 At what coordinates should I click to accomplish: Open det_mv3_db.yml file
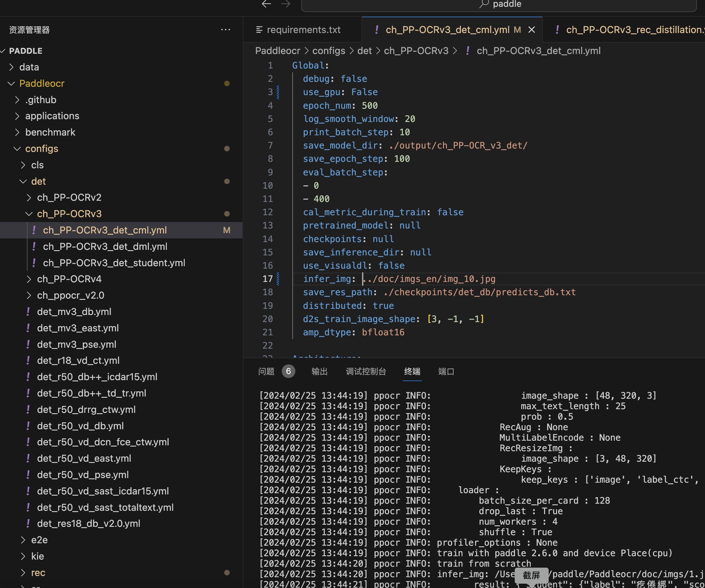tap(121, 312)
